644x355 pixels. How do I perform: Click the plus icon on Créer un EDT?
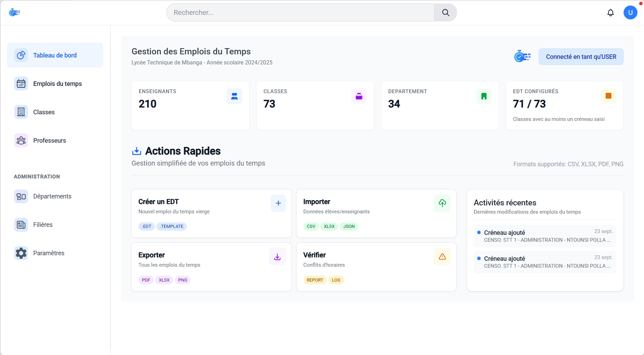278,203
